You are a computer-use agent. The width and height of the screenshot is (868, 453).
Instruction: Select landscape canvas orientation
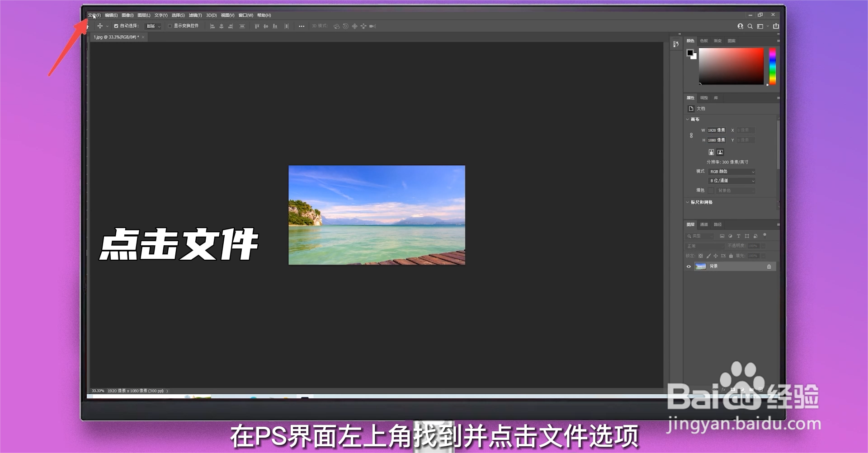pyautogui.click(x=720, y=152)
